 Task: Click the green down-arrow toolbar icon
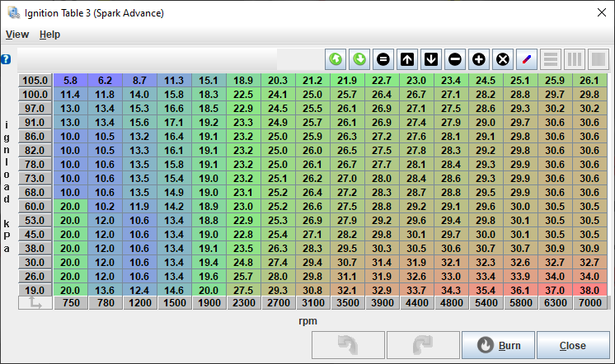(x=359, y=59)
